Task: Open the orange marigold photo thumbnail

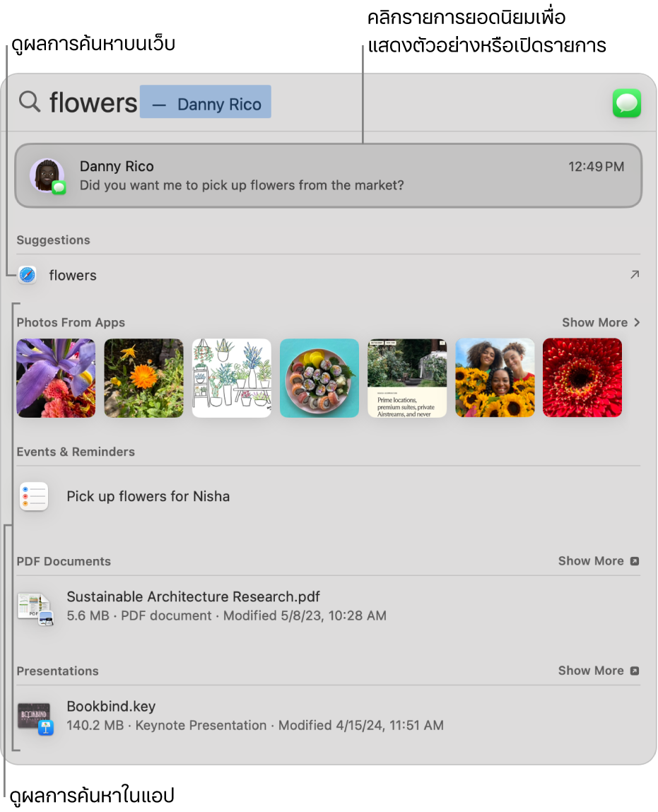Action: [143, 378]
